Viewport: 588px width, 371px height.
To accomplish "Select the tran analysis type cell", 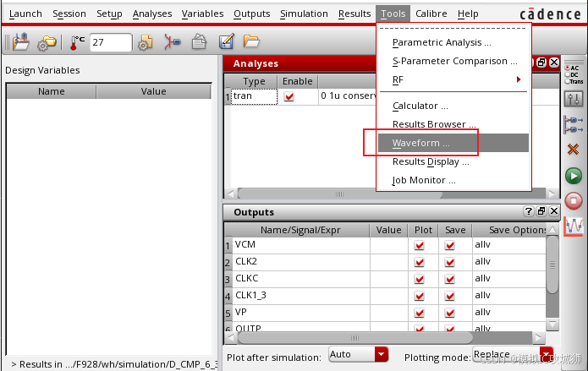I will 254,96.
